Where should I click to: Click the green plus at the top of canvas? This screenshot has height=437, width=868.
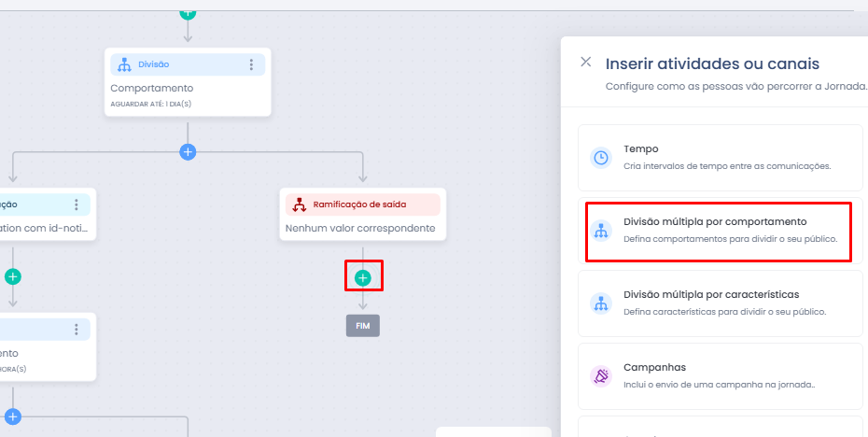pyautogui.click(x=189, y=12)
